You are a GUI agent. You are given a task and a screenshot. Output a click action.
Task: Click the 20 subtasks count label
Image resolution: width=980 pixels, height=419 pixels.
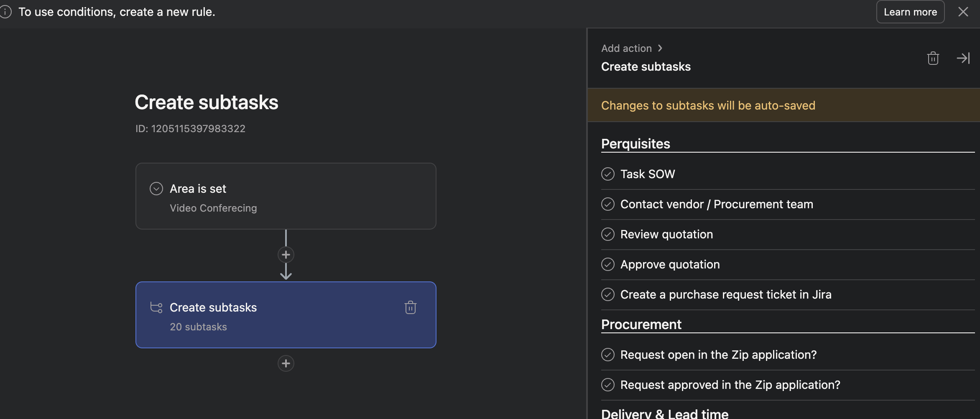(x=198, y=327)
